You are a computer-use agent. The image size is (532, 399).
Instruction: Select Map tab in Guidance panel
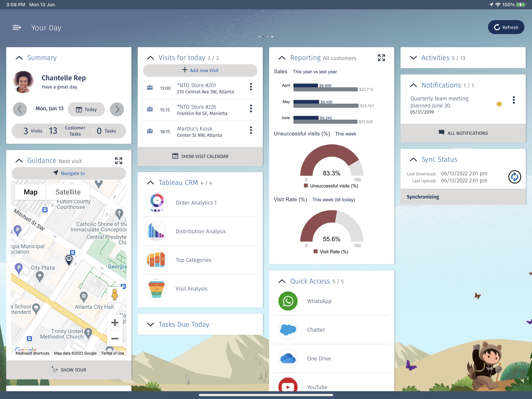pyautogui.click(x=30, y=192)
